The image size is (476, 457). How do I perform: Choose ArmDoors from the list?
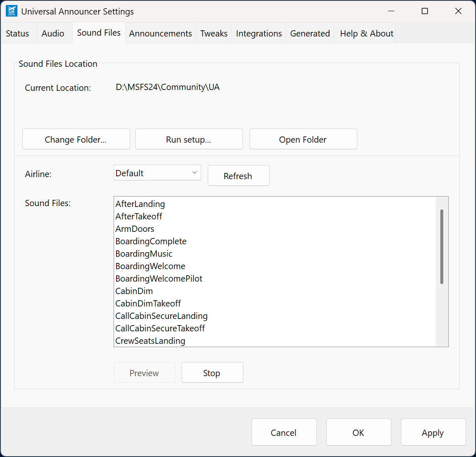[x=275, y=229]
